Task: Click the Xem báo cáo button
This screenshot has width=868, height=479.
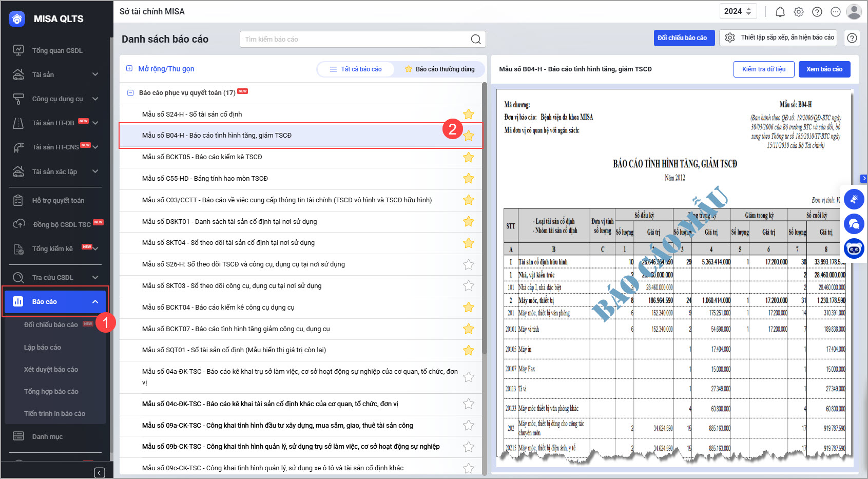Action: (824, 69)
